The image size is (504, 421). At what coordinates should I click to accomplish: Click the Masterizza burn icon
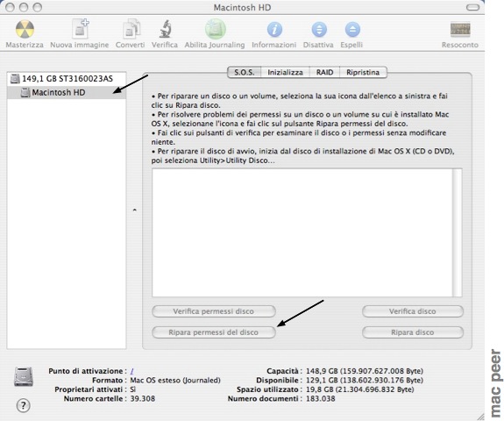pyautogui.click(x=25, y=30)
